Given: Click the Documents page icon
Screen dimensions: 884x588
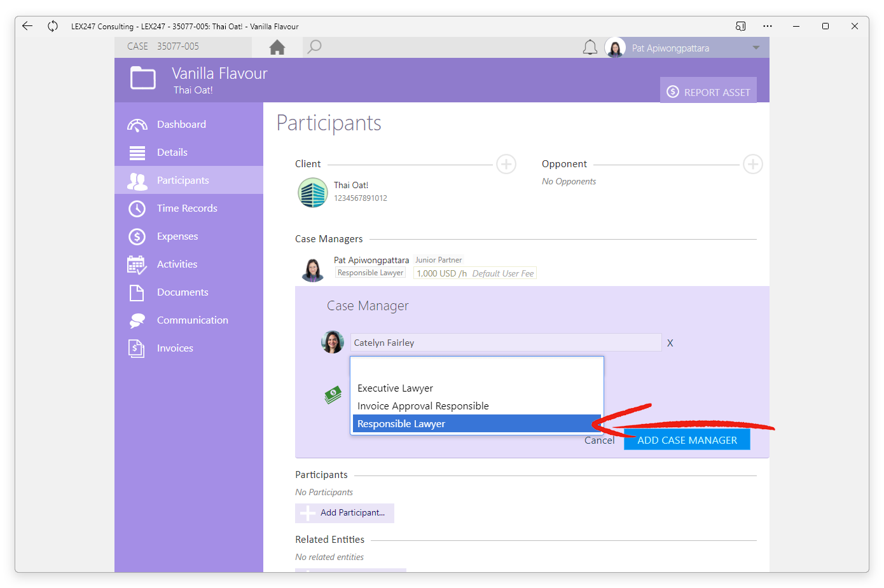Looking at the screenshot, I should click(137, 292).
